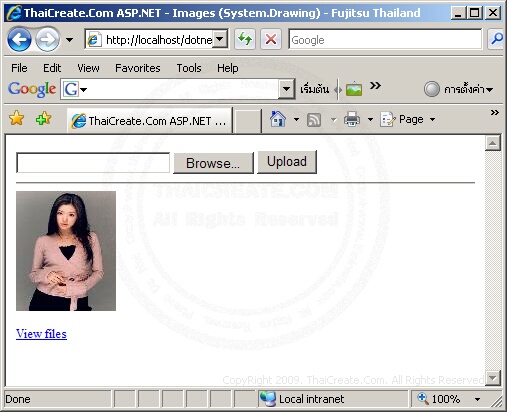
Task: Open the View files link
Action: pyautogui.click(x=41, y=334)
